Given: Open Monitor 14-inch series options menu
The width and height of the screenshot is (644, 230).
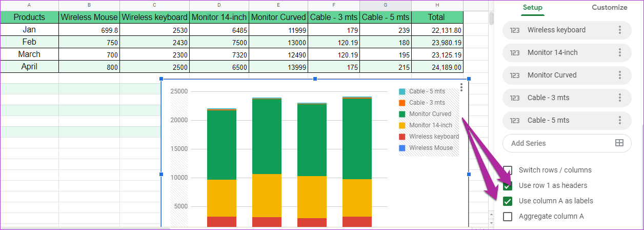Looking at the screenshot, I should coord(620,52).
